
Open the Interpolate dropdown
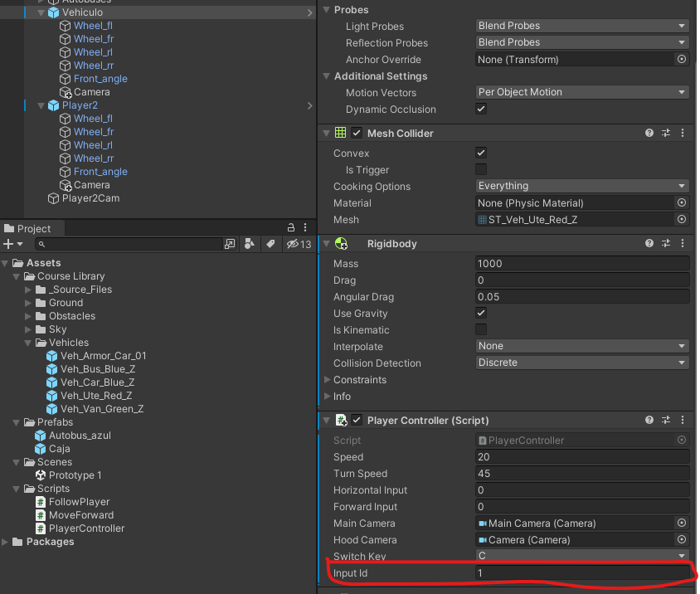[582, 346]
